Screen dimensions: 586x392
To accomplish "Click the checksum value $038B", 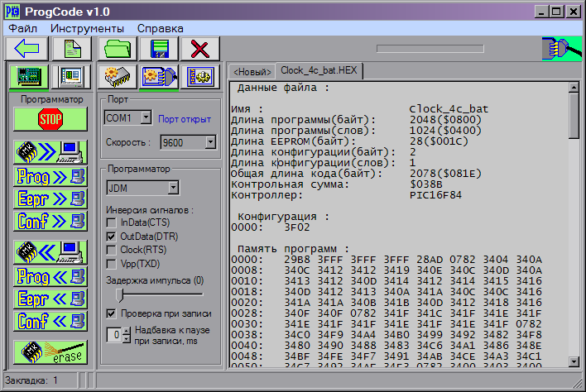I will pos(426,184).
